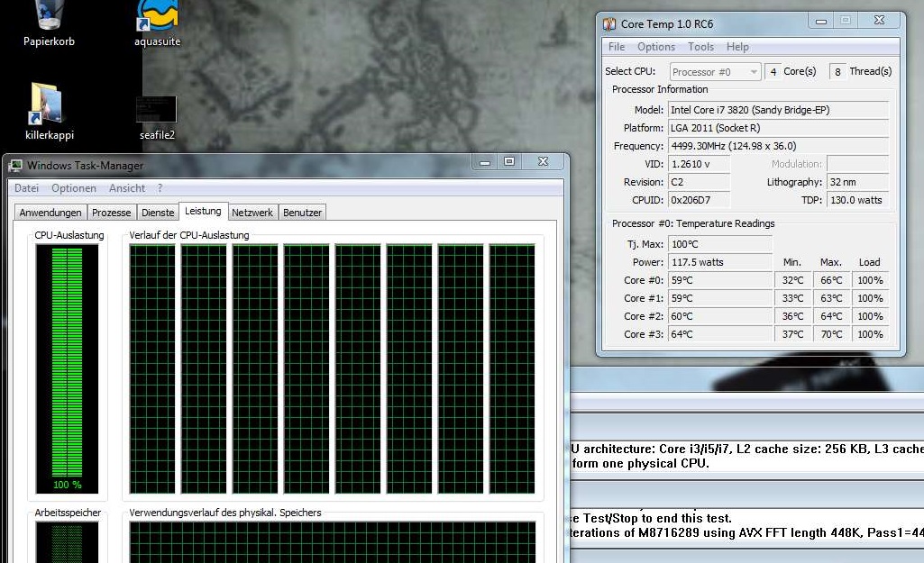The image size is (924, 563).
Task: Close the Core Temp window
Action: (879, 22)
